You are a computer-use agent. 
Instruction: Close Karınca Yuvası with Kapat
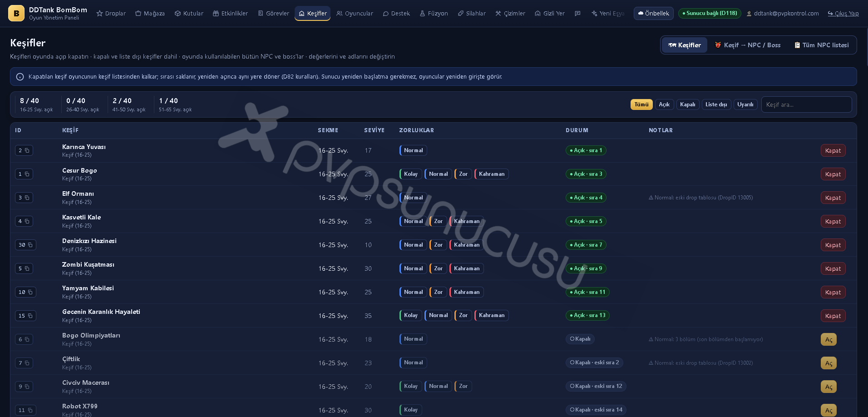pyautogui.click(x=833, y=150)
